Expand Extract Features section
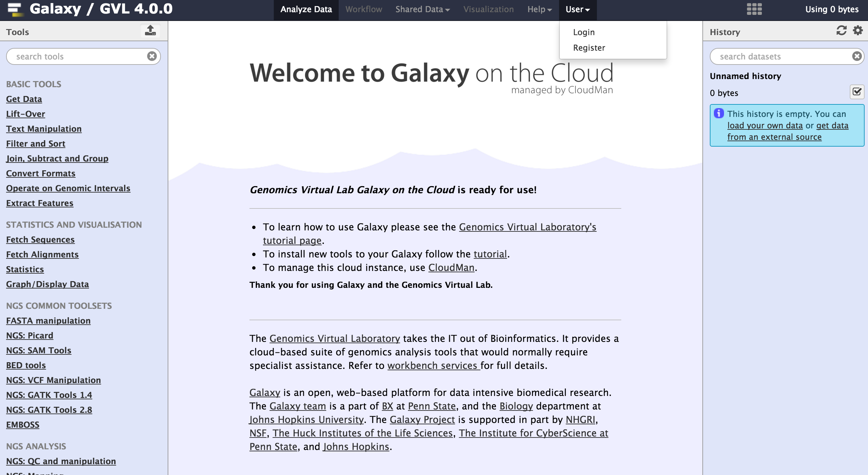 click(x=40, y=203)
